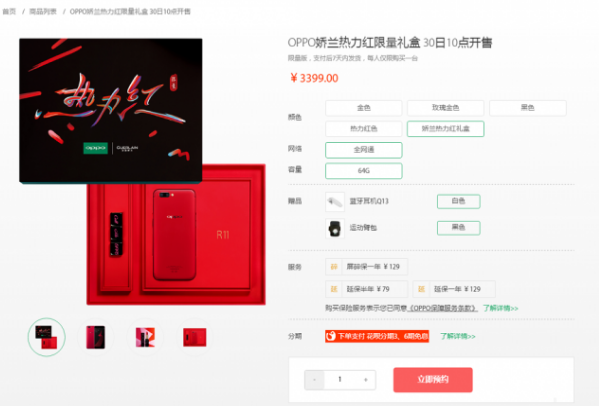599x414 pixels.
Task: Increase quantity with the plus button
Action: point(366,380)
